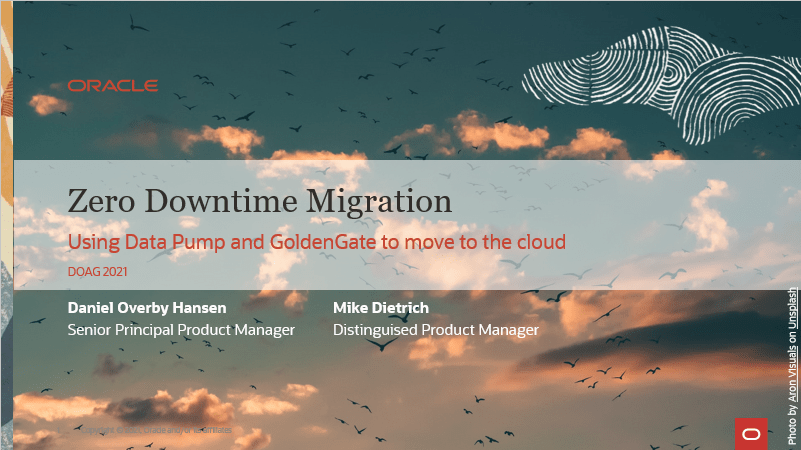Click the red ORACLE wordmark logo
The height and width of the screenshot is (450, 801).
112,86
